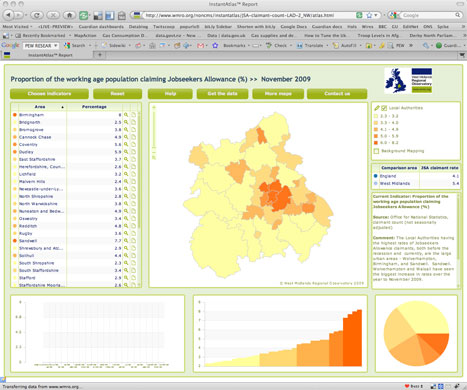This screenshot has height=390, width=467.
Task: Click the document icon for Malvern Hills
Action: 133,181
